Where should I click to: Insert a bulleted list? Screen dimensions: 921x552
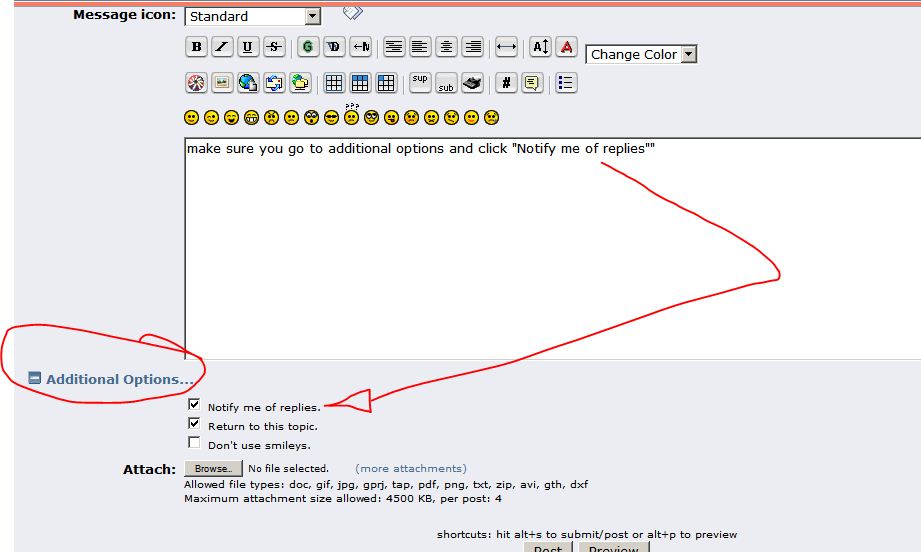click(566, 83)
